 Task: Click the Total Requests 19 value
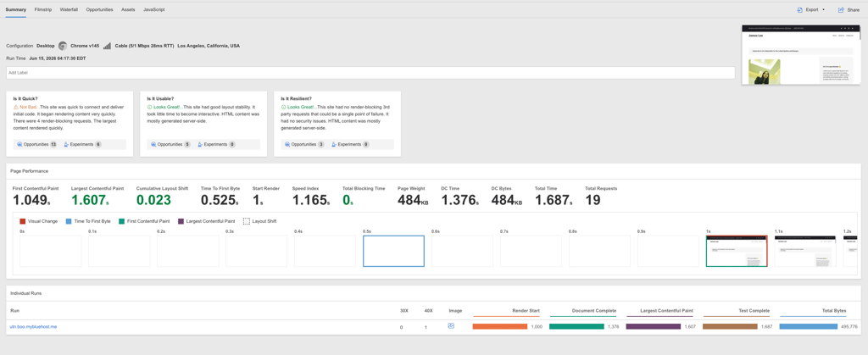(x=593, y=200)
